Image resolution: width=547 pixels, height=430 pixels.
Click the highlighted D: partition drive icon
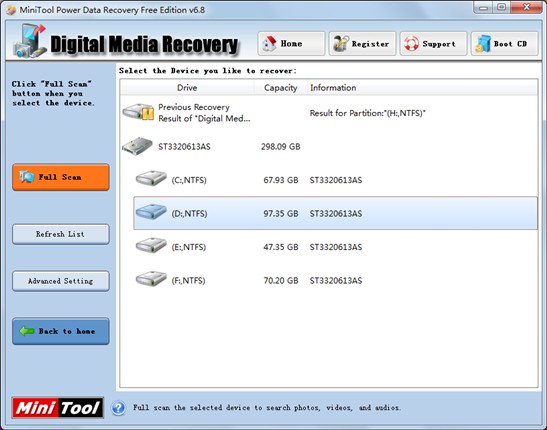click(x=151, y=212)
